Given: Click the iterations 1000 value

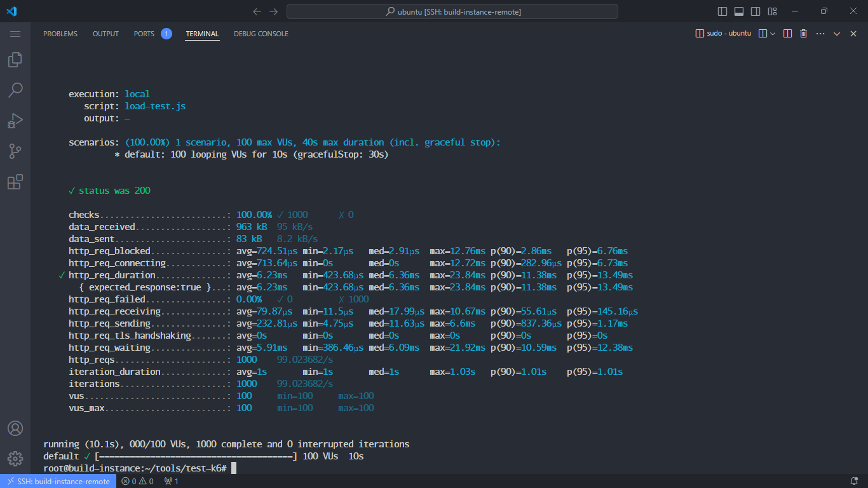Looking at the screenshot, I should coord(247,384).
